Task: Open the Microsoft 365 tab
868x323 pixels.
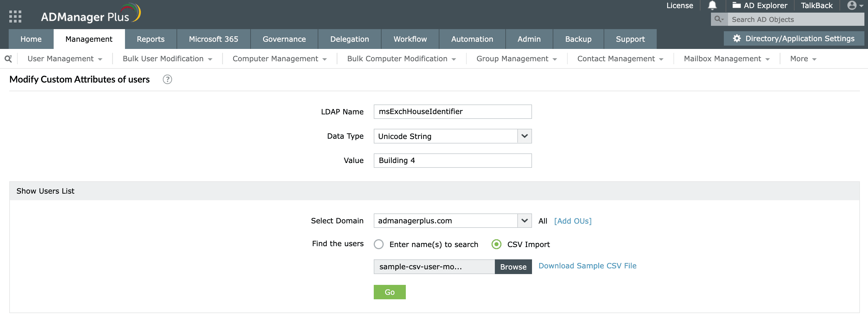Action: [214, 39]
